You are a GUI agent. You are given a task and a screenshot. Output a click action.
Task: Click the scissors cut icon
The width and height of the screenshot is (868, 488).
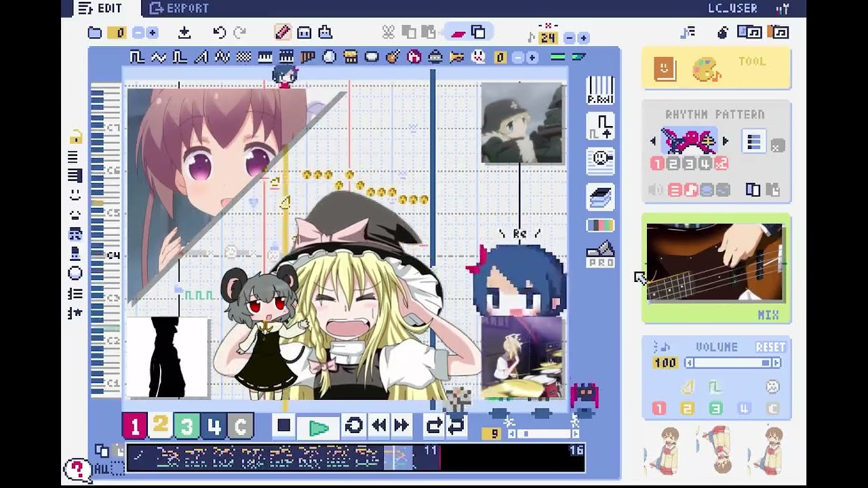(x=388, y=33)
